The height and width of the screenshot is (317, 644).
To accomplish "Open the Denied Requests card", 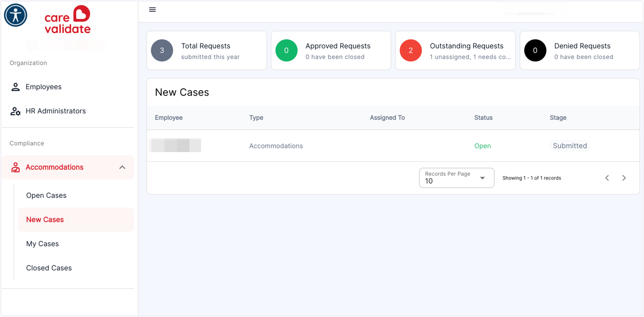I will point(580,51).
